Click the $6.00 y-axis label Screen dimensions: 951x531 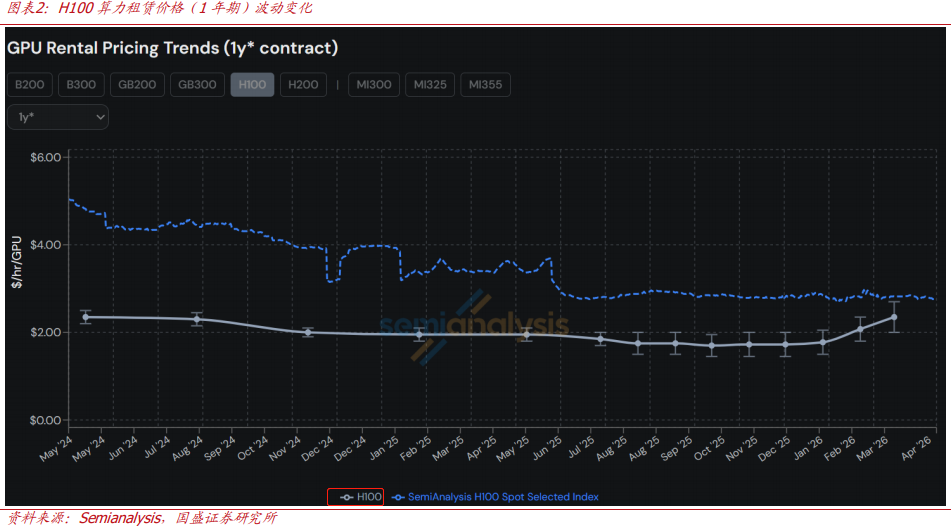pos(45,158)
